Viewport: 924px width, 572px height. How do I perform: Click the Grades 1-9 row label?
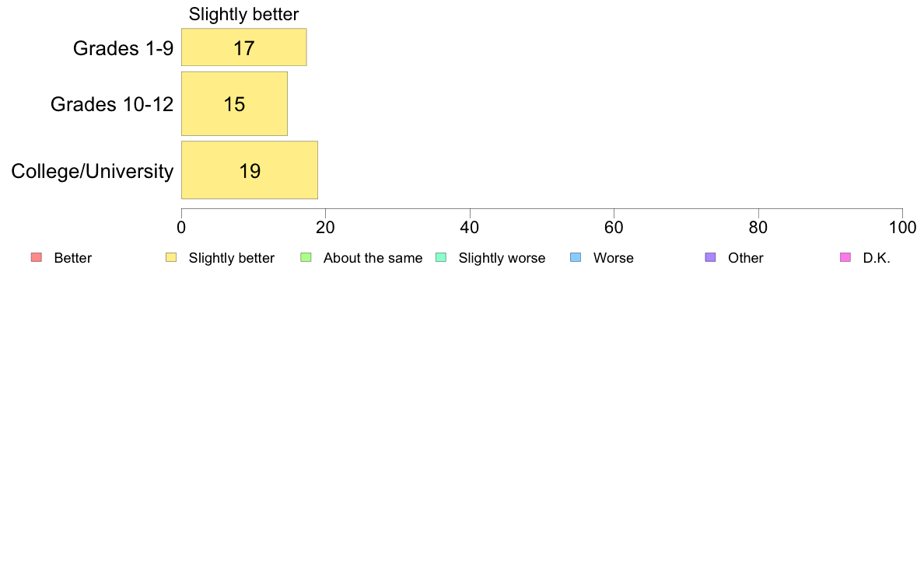[x=123, y=47]
